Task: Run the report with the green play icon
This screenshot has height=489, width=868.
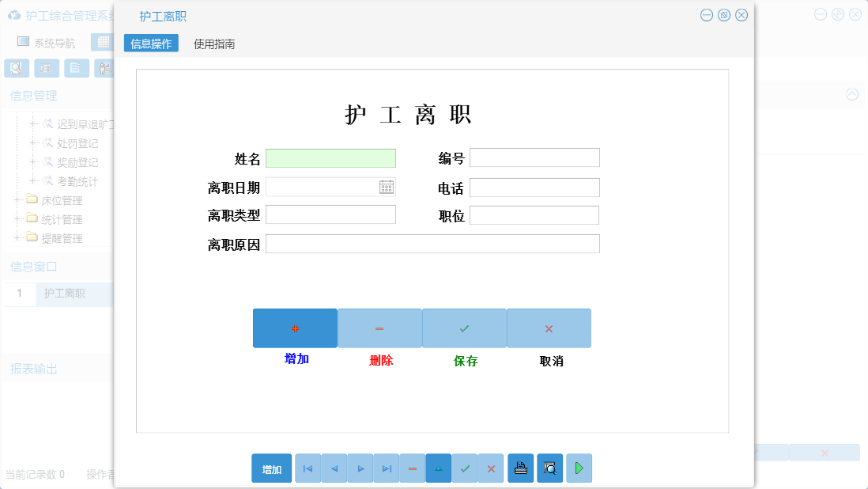Action: coord(579,468)
